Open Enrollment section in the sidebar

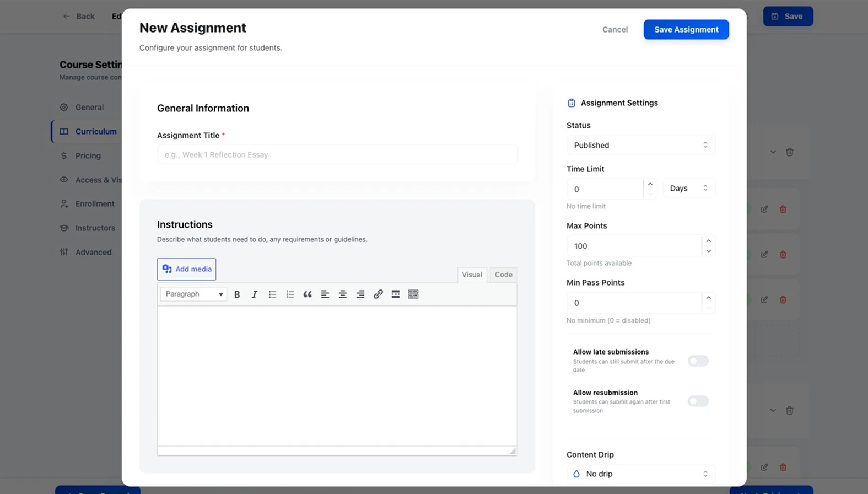click(x=88, y=204)
